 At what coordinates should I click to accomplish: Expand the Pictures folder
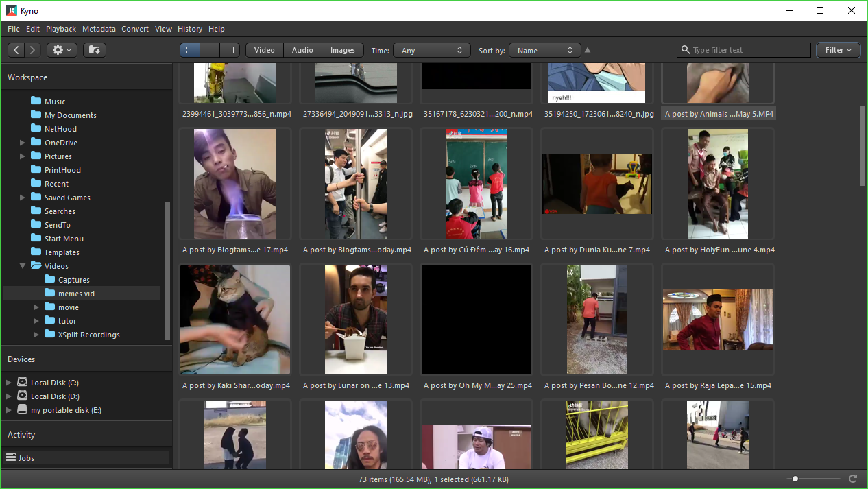23,156
